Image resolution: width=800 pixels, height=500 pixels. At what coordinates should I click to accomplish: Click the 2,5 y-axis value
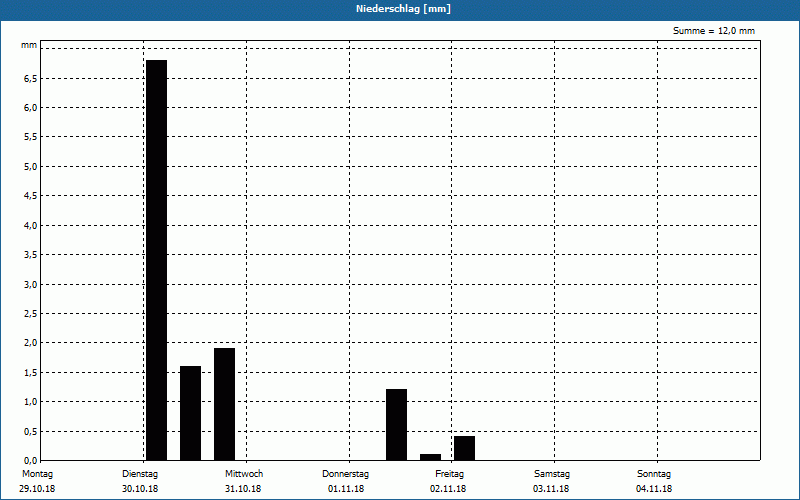click(31, 313)
